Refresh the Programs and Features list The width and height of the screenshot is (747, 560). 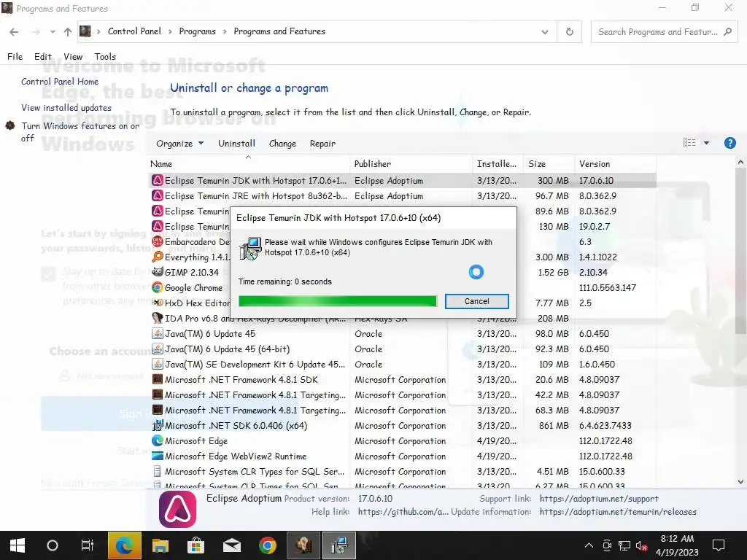(x=569, y=32)
